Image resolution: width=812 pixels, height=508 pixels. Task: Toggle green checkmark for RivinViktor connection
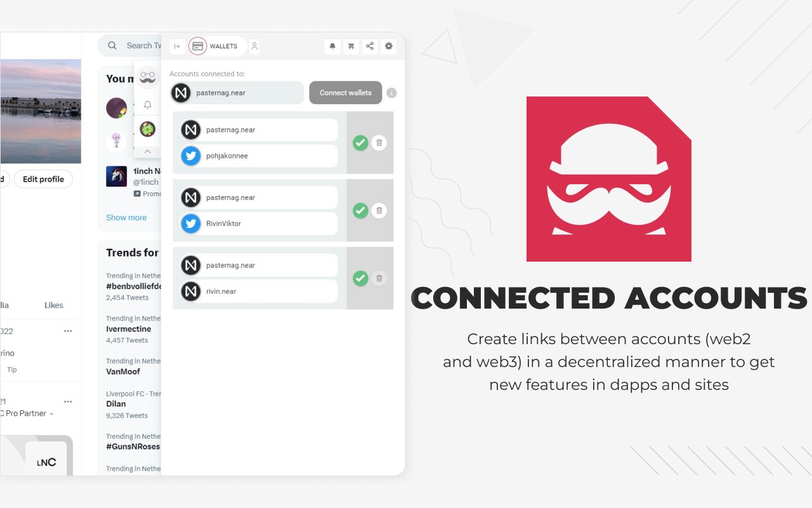tap(360, 211)
